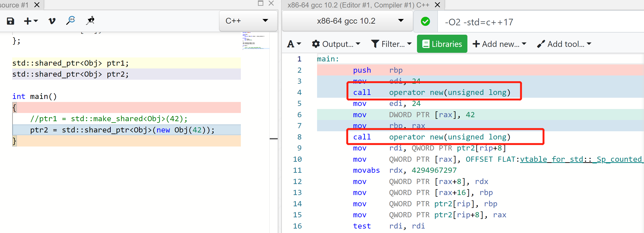The image size is (644, 233).
Task: Click the mov QWORD PTR [rax+16], rbp line
Action: pos(423,192)
